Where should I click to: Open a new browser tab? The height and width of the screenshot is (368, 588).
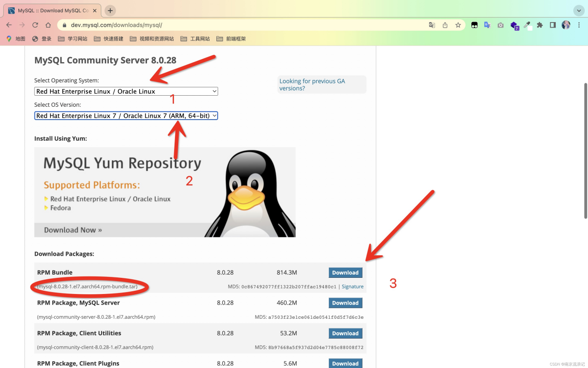coord(110,11)
